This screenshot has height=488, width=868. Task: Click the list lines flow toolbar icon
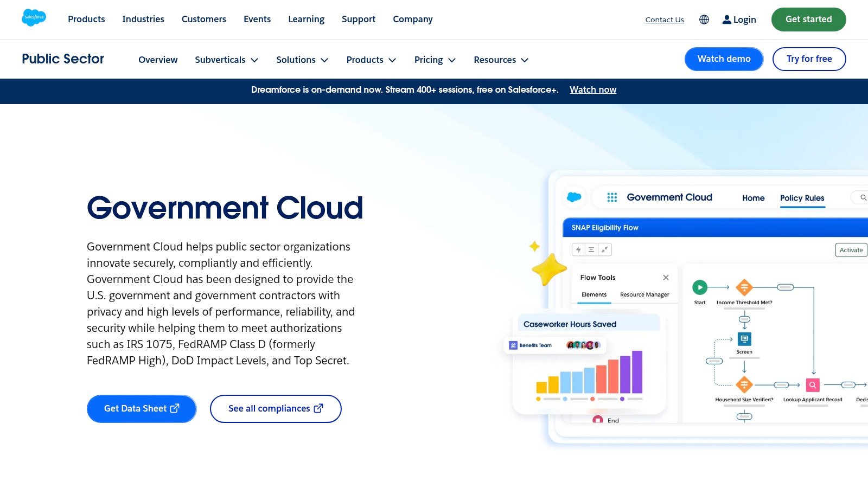(591, 249)
